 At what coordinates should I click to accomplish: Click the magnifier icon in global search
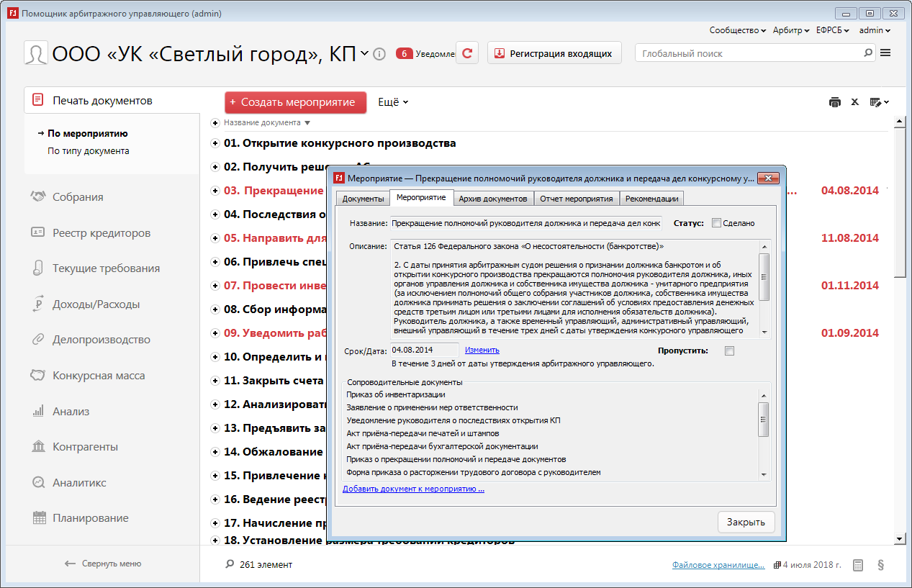pyautogui.click(x=868, y=53)
